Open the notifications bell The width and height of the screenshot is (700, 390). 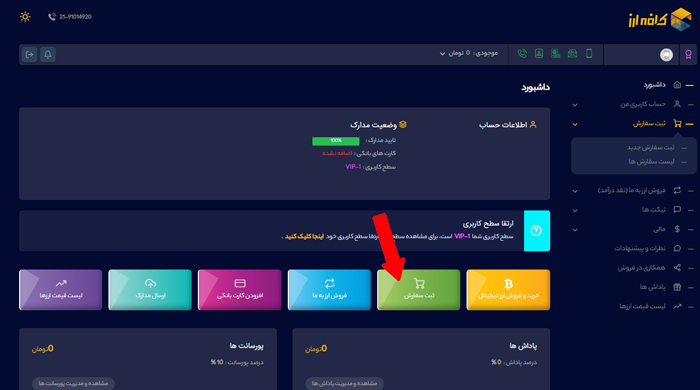48,54
